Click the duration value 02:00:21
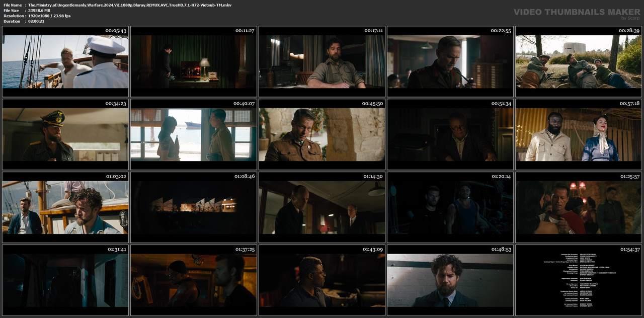 point(37,22)
